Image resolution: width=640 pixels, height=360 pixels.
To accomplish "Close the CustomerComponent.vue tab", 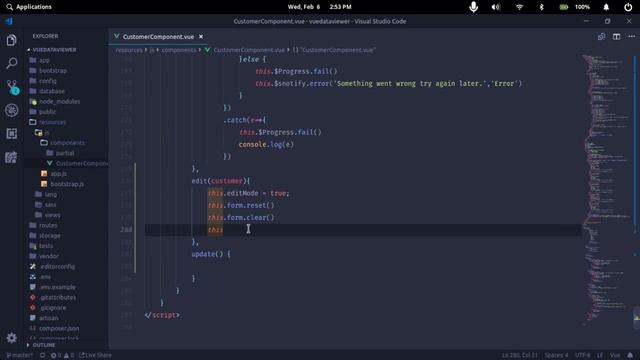I will point(201,37).
